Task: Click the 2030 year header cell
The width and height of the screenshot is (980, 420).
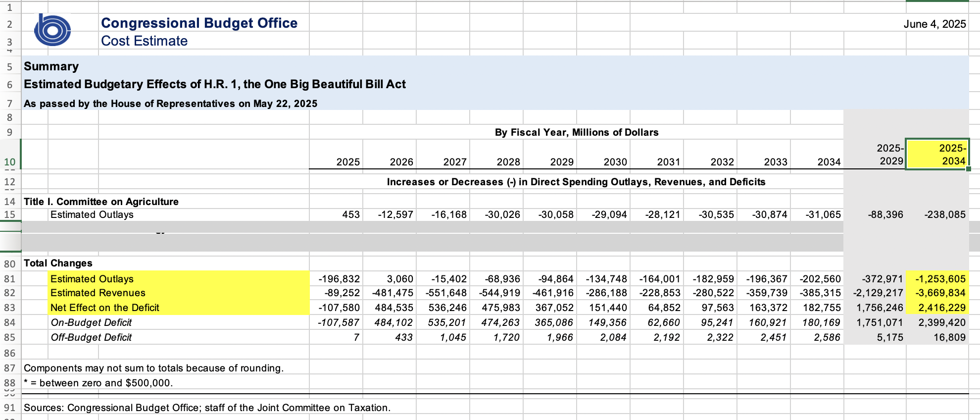Action: [603, 155]
